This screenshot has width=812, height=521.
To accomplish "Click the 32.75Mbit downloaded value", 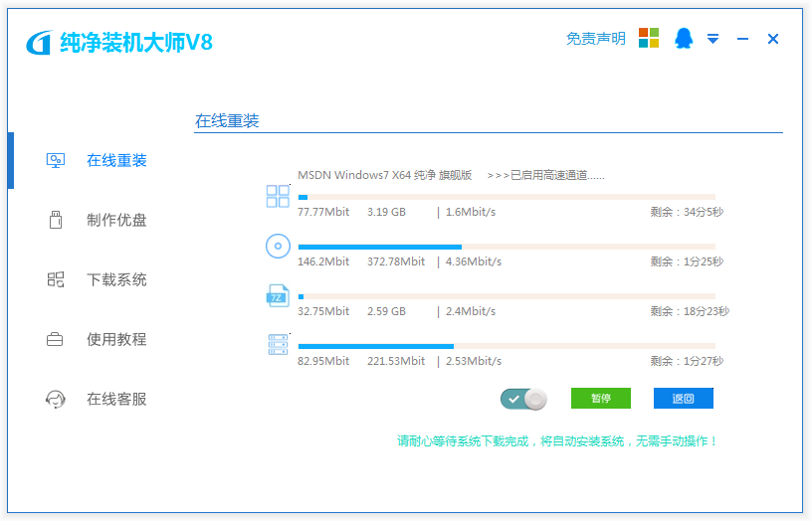I will click(323, 311).
